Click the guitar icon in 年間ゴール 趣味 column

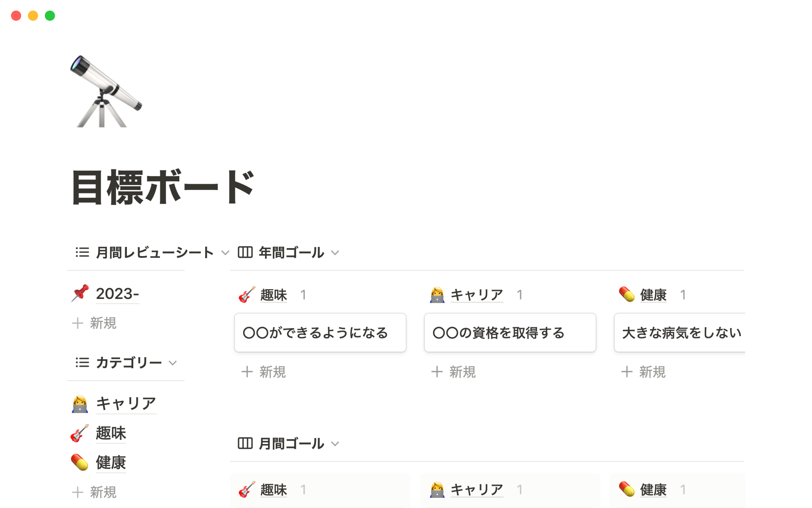[247, 295]
